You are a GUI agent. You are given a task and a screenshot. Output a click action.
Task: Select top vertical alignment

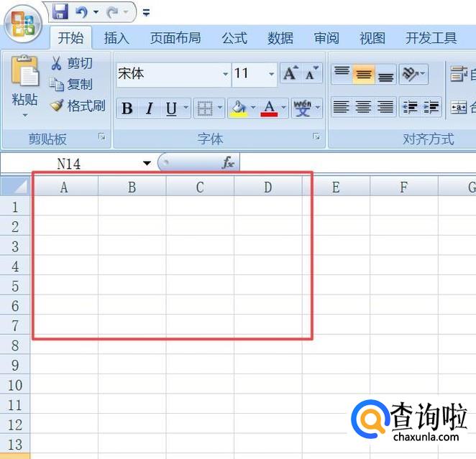tap(342, 74)
